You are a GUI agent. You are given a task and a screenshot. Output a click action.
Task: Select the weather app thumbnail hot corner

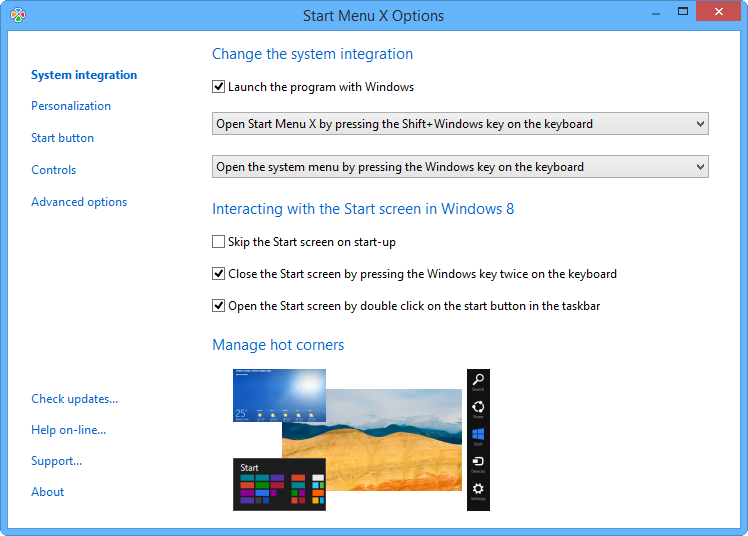click(x=280, y=395)
